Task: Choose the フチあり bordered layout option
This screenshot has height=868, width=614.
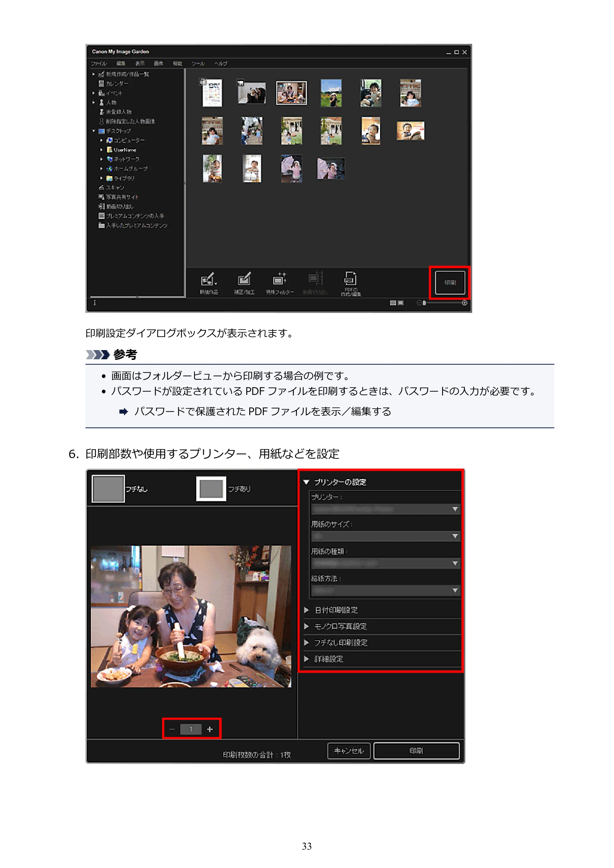Action: (223, 488)
